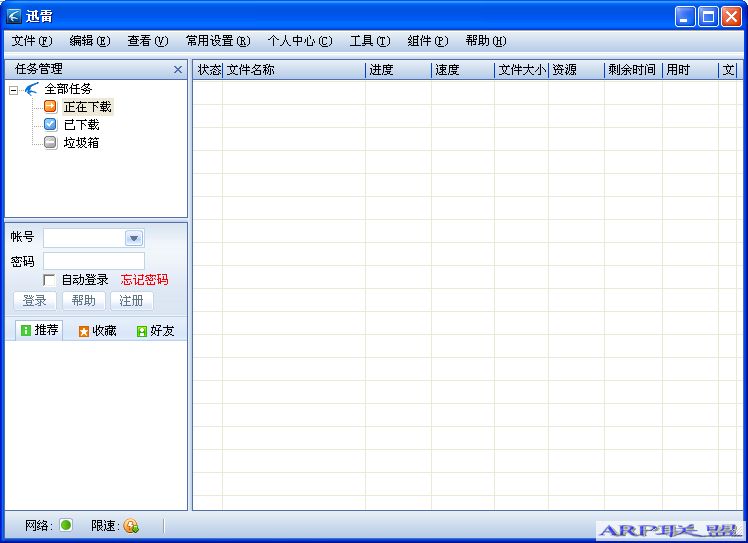This screenshot has height=543, width=748.
Task: Sort by the 速度 column header
Action: 463,70
